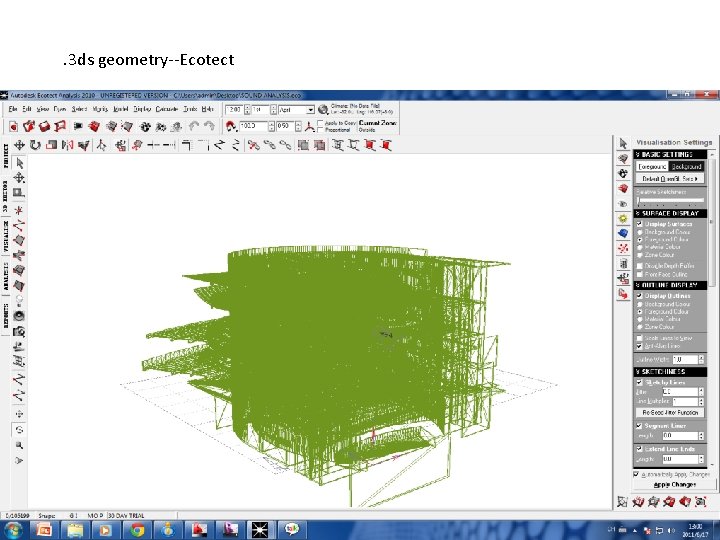The width and height of the screenshot is (720, 540).
Task: Click the arrow cursor icon in left toolbar
Action: [19, 163]
